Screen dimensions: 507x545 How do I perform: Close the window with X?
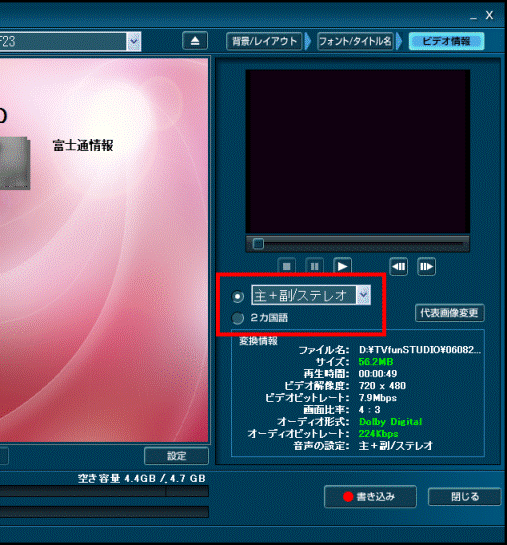[489, 15]
